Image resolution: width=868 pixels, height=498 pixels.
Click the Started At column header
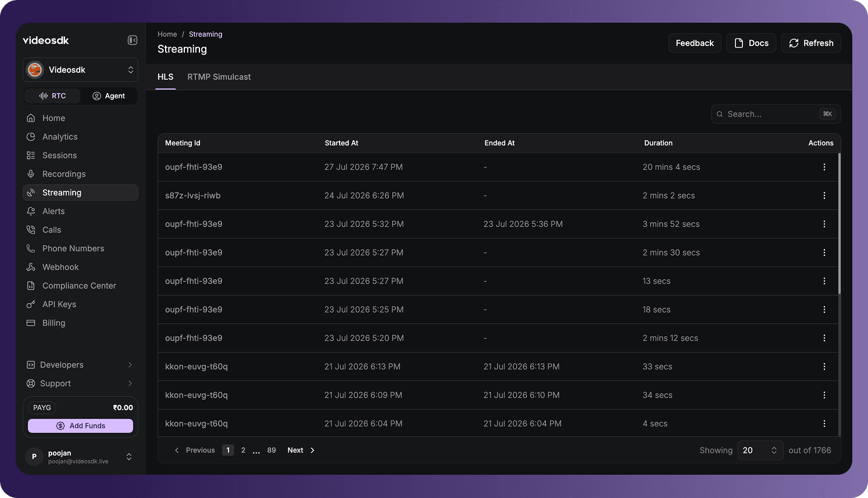pyautogui.click(x=341, y=143)
